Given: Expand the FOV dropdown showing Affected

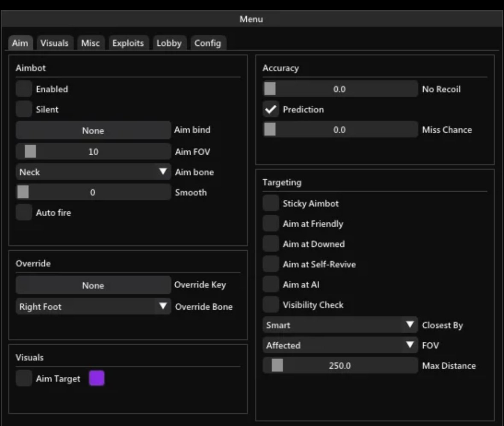Looking at the screenshot, I should (x=340, y=345).
